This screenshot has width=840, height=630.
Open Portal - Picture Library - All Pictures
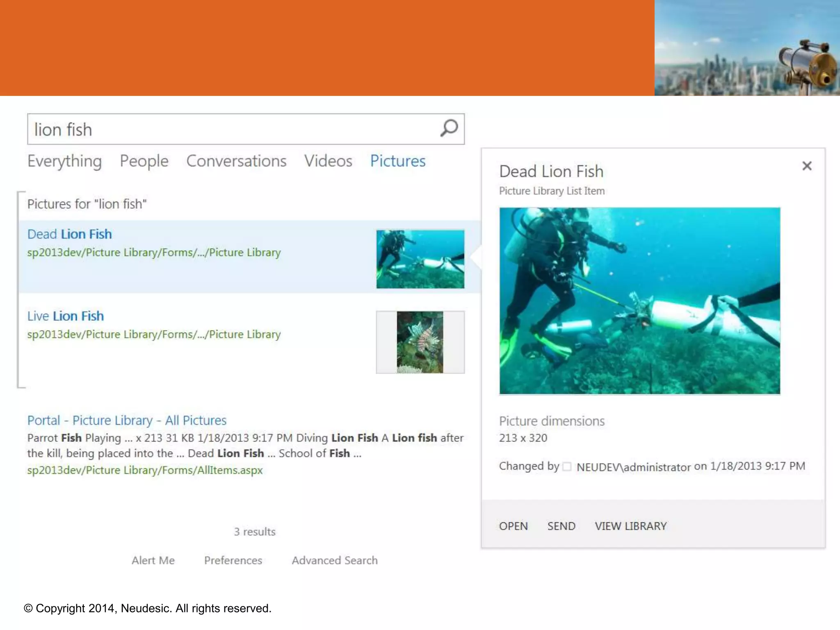pyautogui.click(x=127, y=420)
